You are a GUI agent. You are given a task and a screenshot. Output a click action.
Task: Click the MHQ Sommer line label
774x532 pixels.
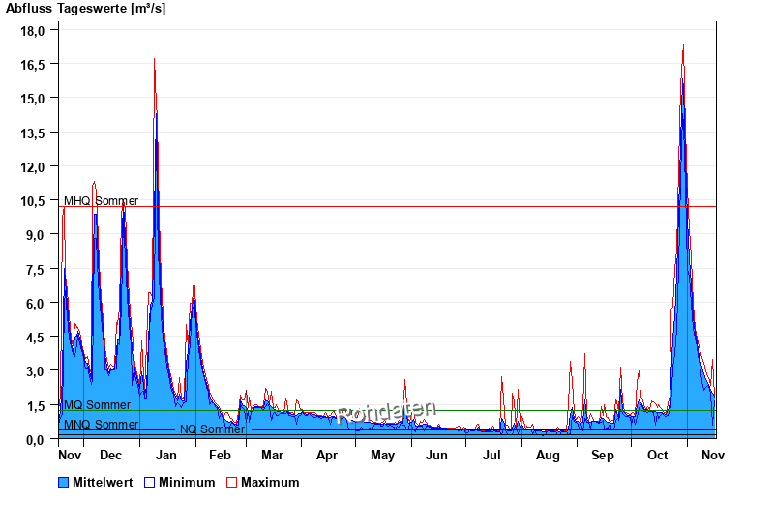coord(101,201)
